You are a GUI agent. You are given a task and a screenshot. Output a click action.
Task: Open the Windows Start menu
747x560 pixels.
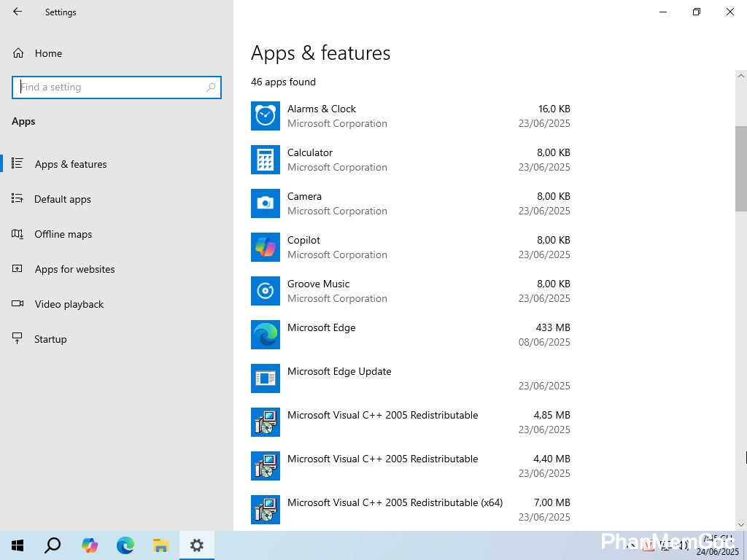click(18, 545)
